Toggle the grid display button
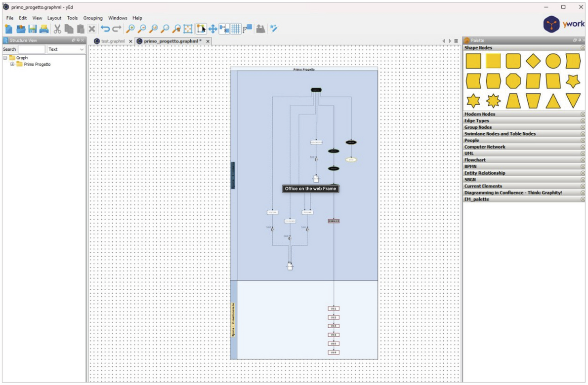This screenshot has height=385, width=588. point(236,29)
